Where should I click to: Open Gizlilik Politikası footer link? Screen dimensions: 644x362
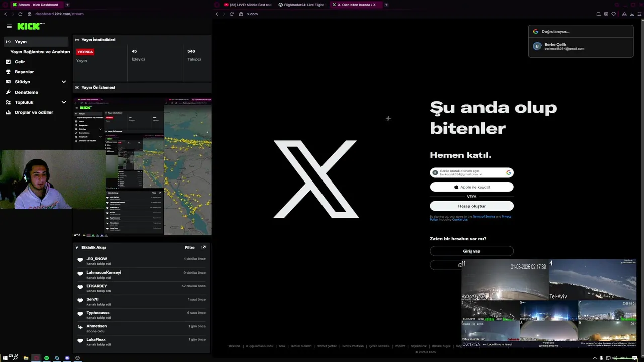[353, 346]
